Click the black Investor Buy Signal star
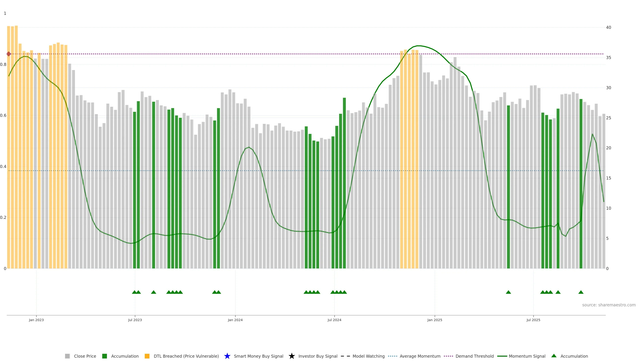644x362 pixels. click(291, 356)
